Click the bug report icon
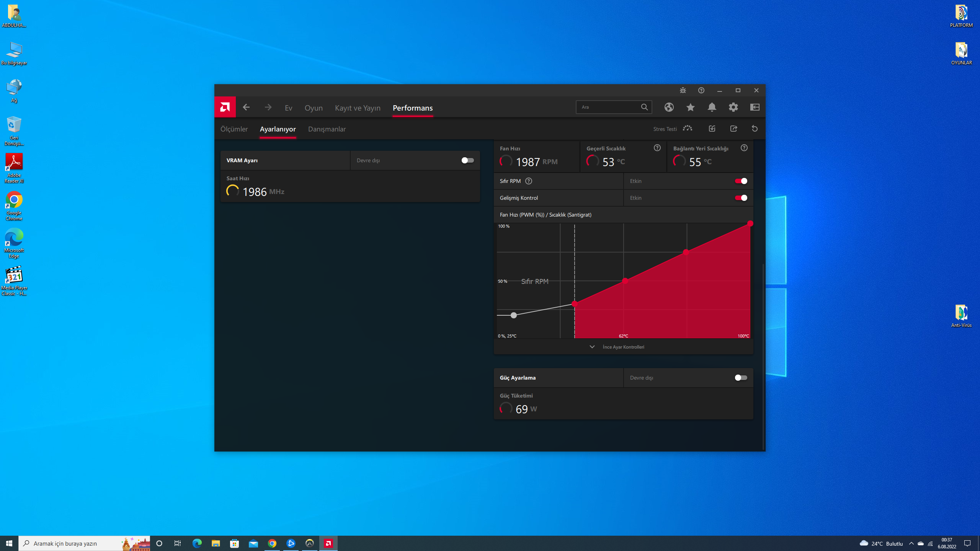Image resolution: width=980 pixels, height=551 pixels. click(683, 90)
